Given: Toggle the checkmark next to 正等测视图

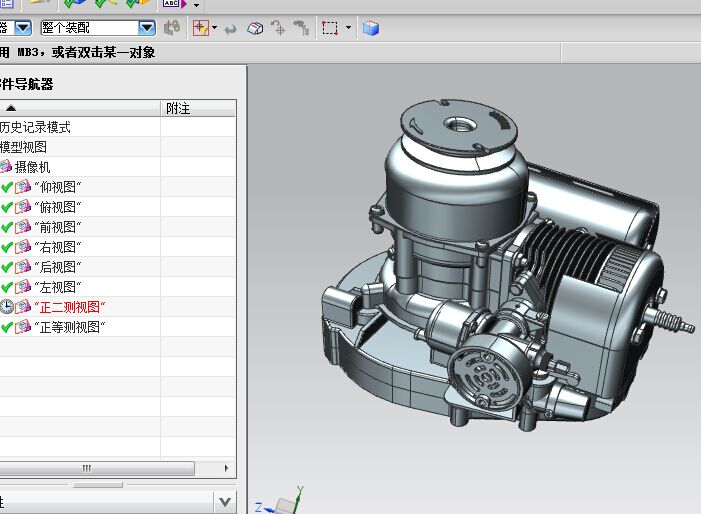Looking at the screenshot, I should 7,327.
